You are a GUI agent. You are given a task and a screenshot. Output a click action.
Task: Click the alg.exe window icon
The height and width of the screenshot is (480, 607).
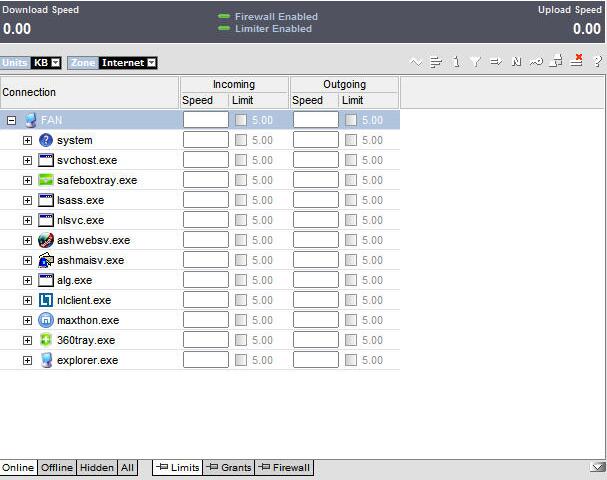pyautogui.click(x=46, y=280)
